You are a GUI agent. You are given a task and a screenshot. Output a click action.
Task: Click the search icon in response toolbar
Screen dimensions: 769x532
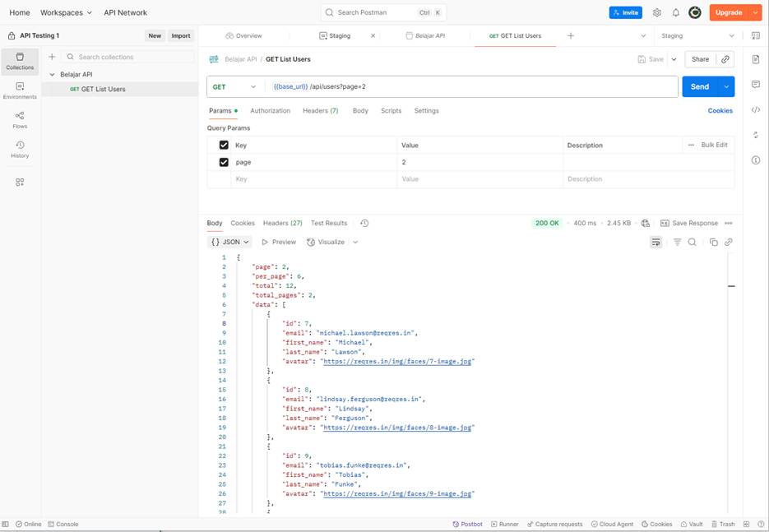coord(693,243)
